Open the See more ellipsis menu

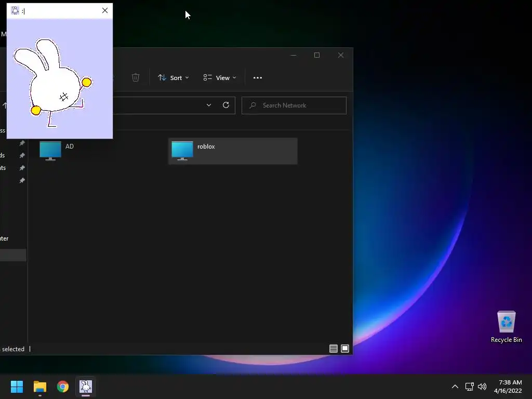click(258, 78)
